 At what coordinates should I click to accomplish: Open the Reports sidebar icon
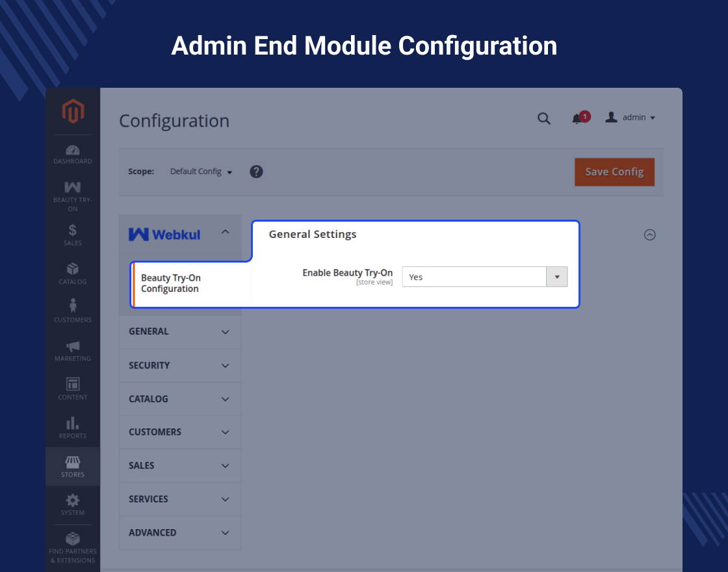pos(73,427)
